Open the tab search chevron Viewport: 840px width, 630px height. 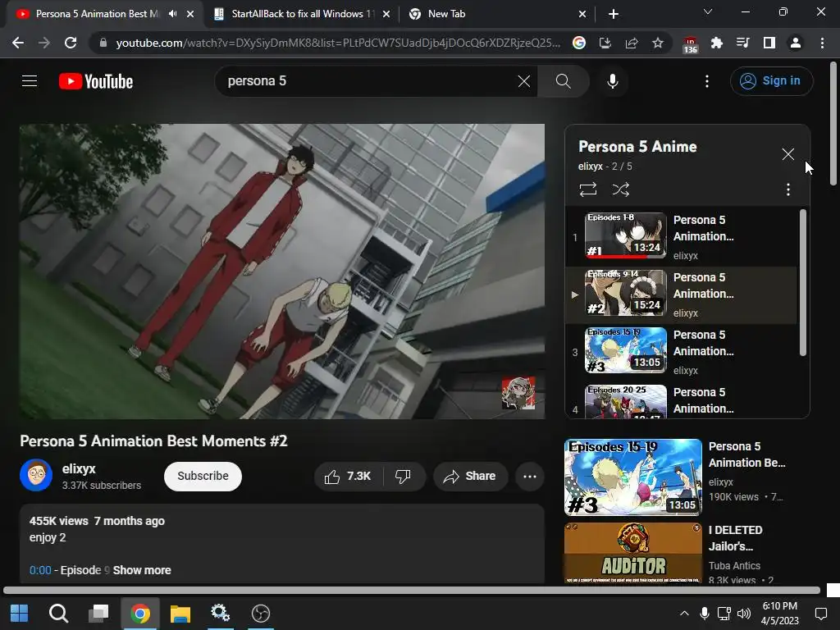pos(708,11)
